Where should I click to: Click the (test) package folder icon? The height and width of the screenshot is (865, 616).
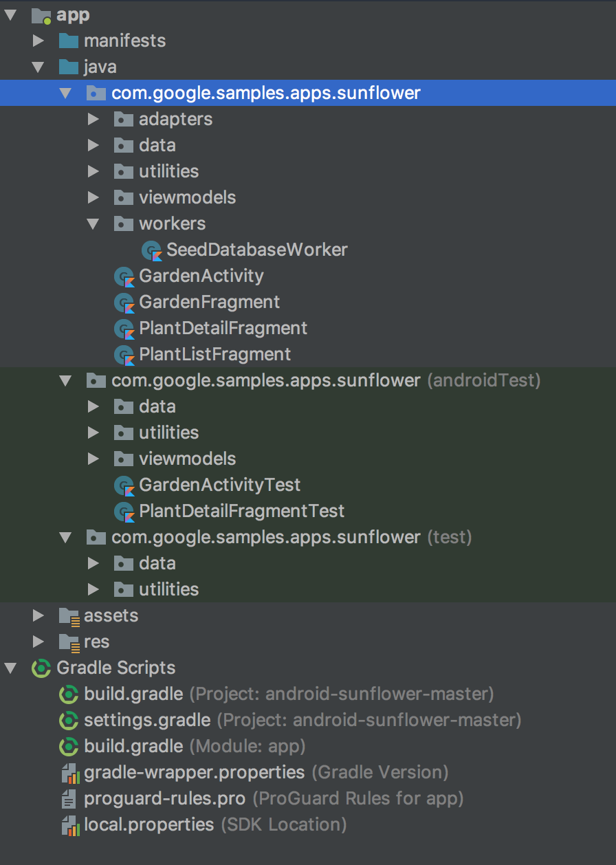(x=96, y=537)
